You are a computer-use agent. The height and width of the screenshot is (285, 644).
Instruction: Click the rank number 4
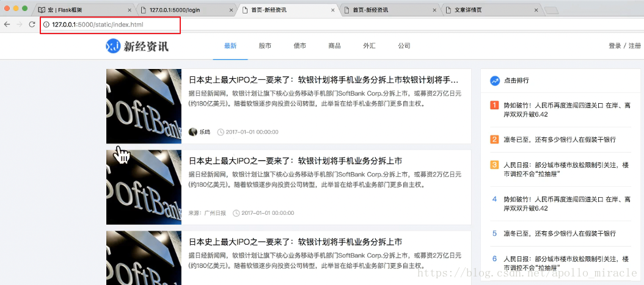(494, 200)
